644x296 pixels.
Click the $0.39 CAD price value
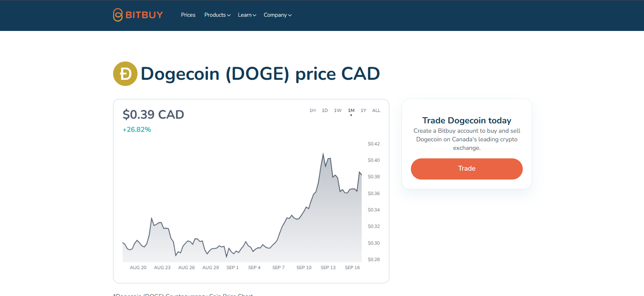coord(153,114)
